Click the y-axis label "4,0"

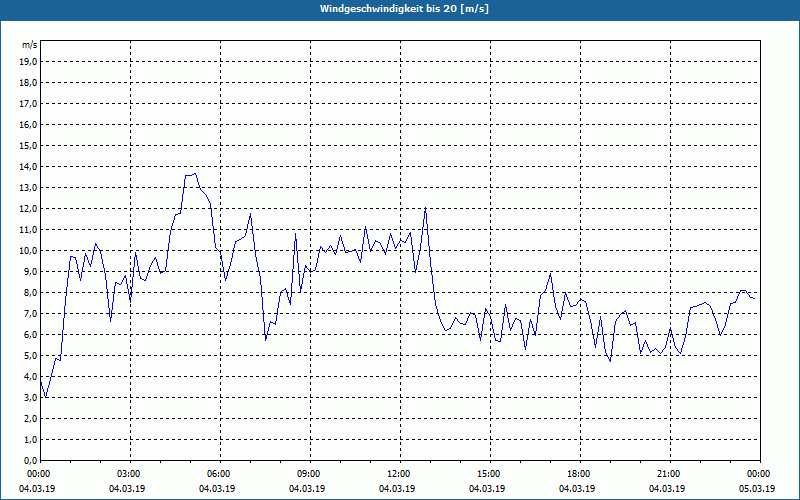click(30, 377)
